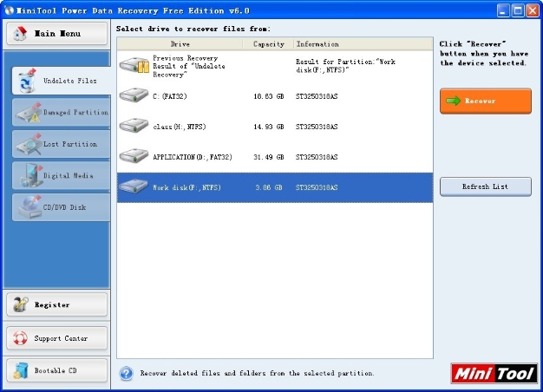The width and height of the screenshot is (543, 392).
Task: Click ST3250318AS in the class(H:) row
Action: click(317, 127)
